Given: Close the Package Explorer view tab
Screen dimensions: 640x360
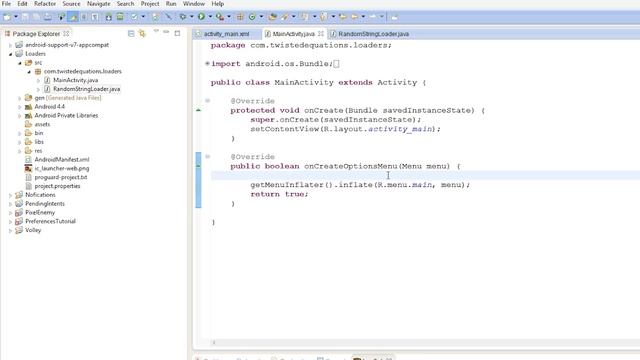Looking at the screenshot, I should pos(66,33).
